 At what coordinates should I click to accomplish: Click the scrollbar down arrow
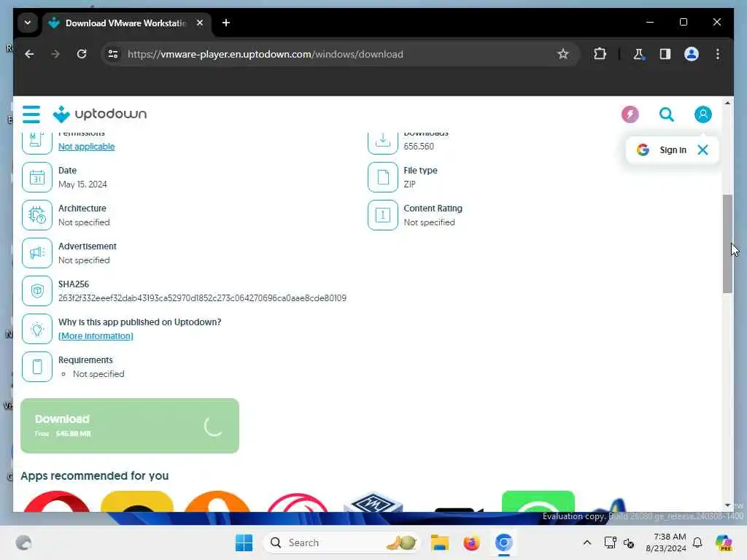click(x=727, y=505)
